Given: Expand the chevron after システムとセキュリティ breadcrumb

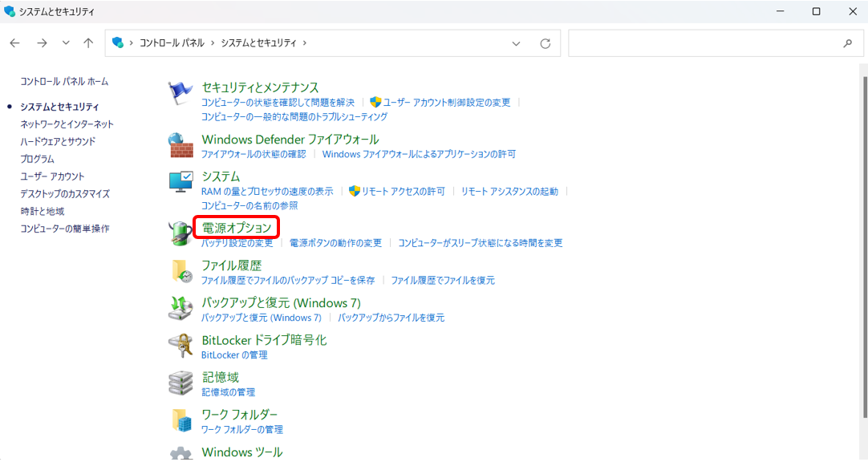Looking at the screenshot, I should pos(305,43).
